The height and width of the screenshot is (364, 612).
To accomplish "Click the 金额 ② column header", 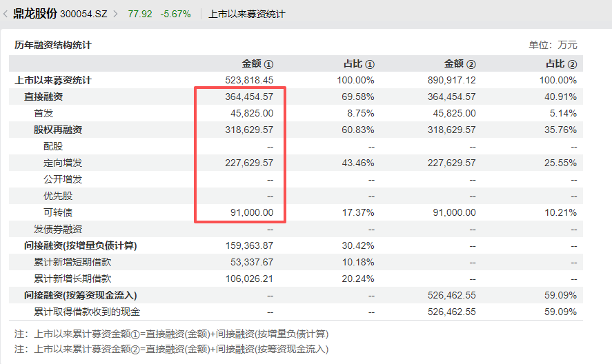I will 460,63.
